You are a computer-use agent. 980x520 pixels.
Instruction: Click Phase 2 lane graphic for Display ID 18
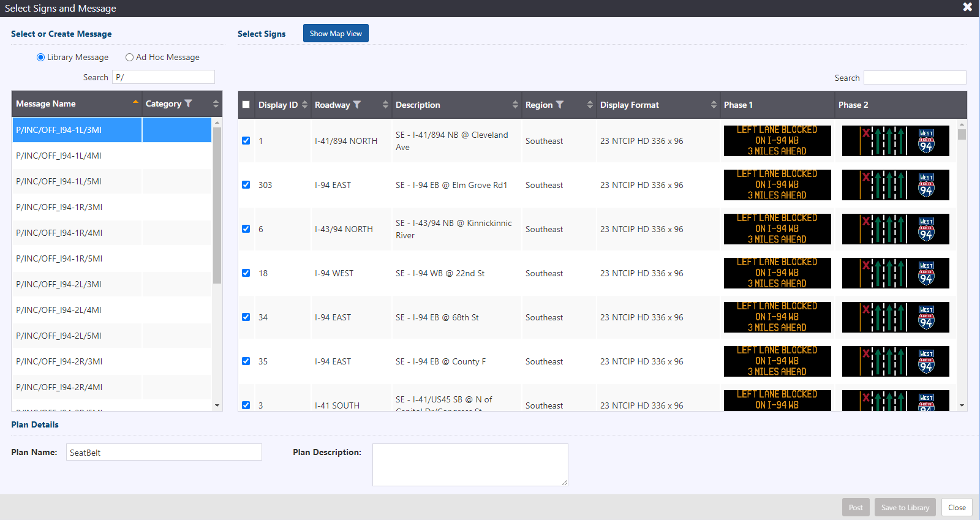(895, 273)
